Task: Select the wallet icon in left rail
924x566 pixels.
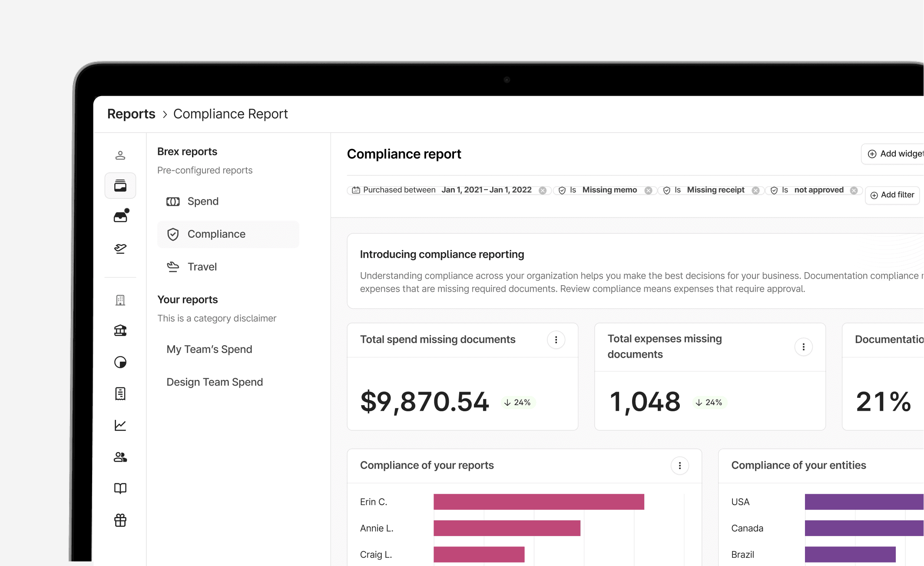Action: [x=120, y=186]
